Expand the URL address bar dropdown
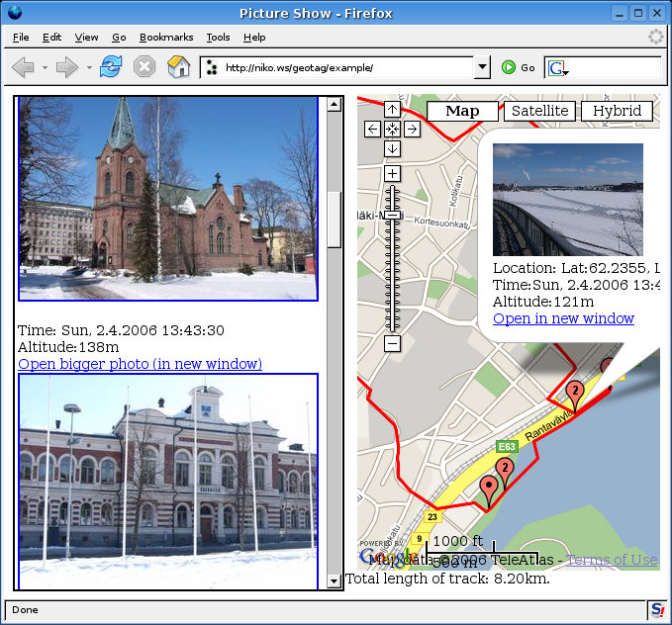The image size is (672, 625). (x=482, y=67)
